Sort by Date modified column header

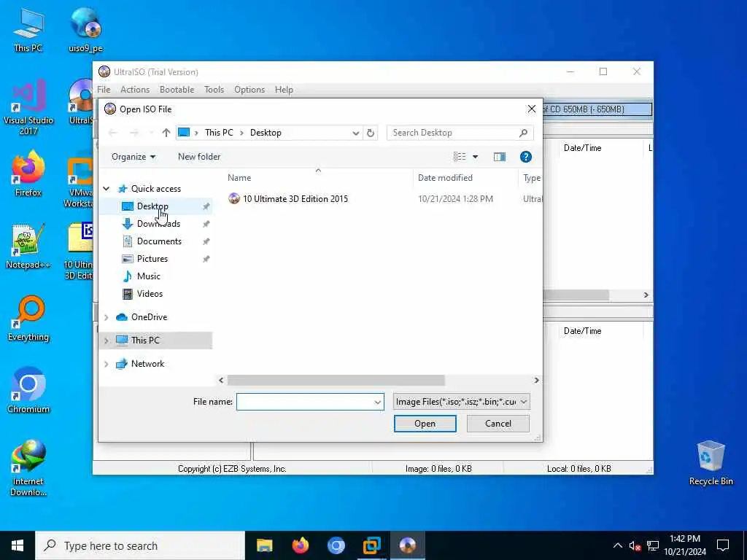[x=465, y=178]
